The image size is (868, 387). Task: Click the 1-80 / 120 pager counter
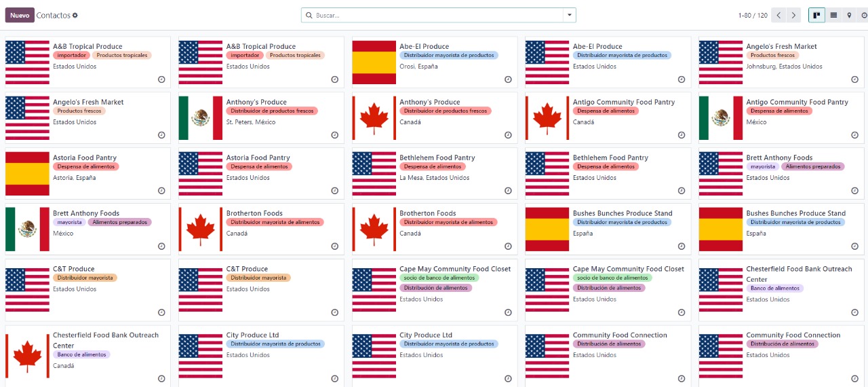tap(753, 15)
